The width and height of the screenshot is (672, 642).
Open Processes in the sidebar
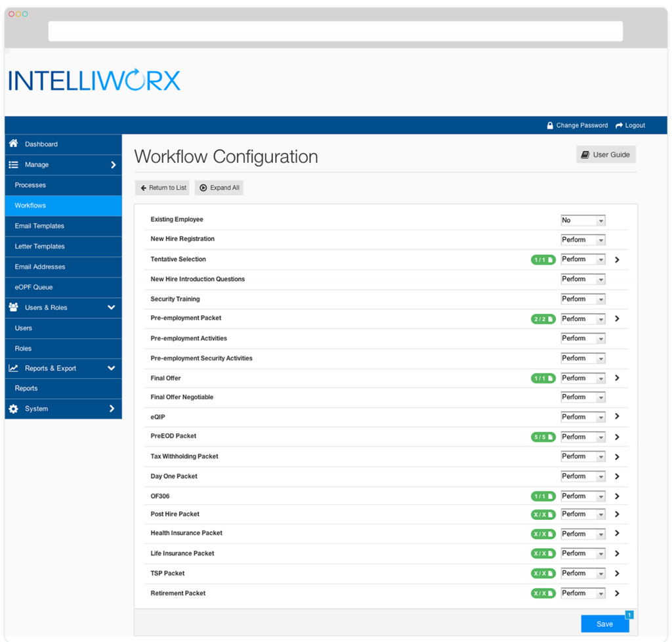(x=64, y=185)
